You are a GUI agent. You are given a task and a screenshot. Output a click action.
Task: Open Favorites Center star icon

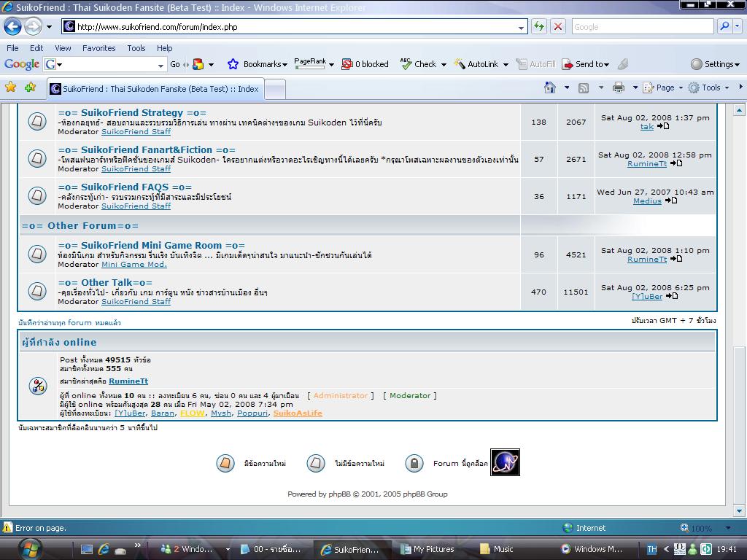[11, 87]
